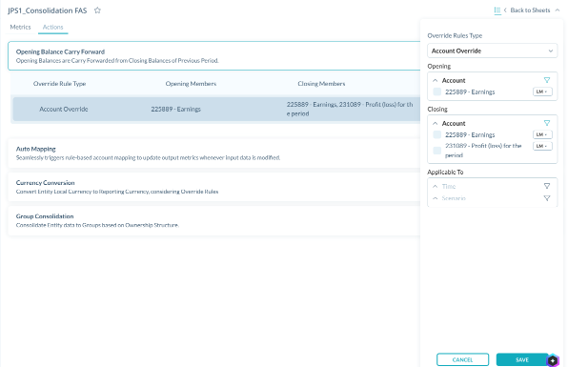Open the Currency Conversion action card
The height and width of the screenshot is (367, 568).
pyautogui.click(x=214, y=187)
